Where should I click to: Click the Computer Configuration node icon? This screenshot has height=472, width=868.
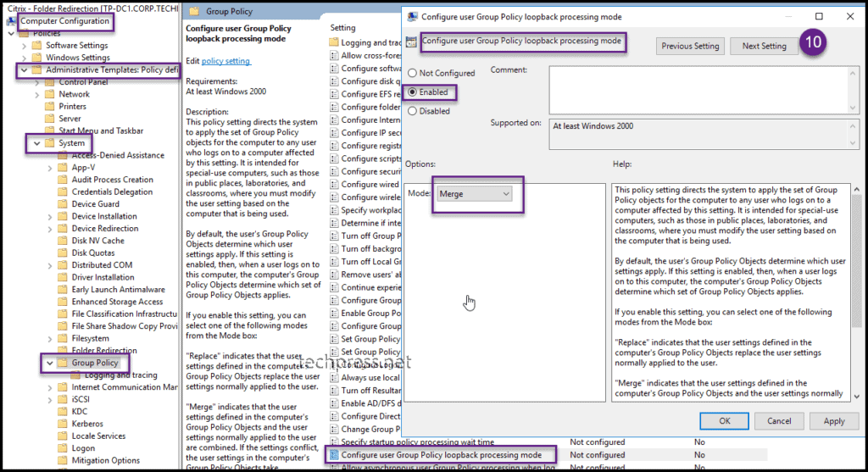point(12,21)
